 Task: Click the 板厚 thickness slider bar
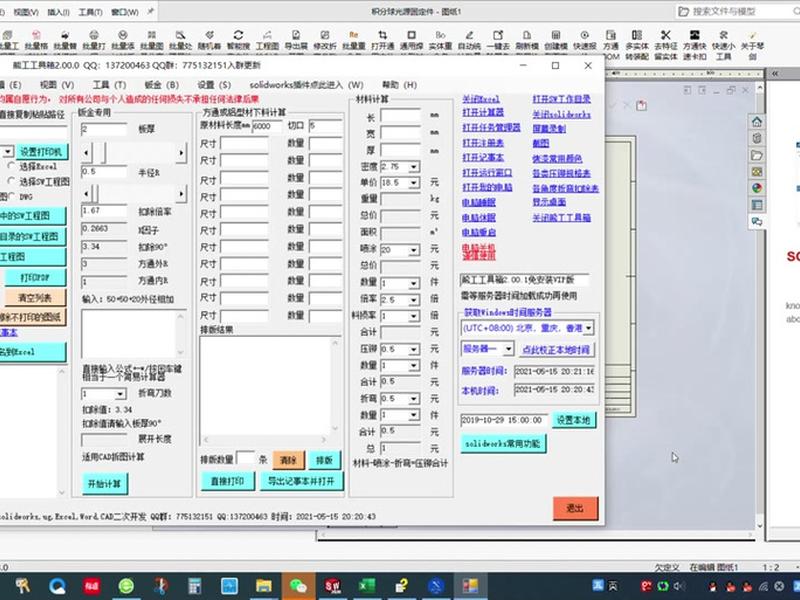click(134, 153)
